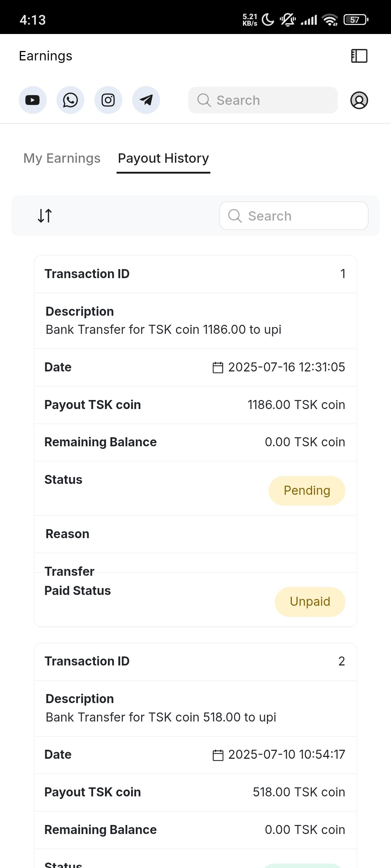Select Transaction ID 2 row
Screen dimensions: 391x868
[x=195, y=661]
